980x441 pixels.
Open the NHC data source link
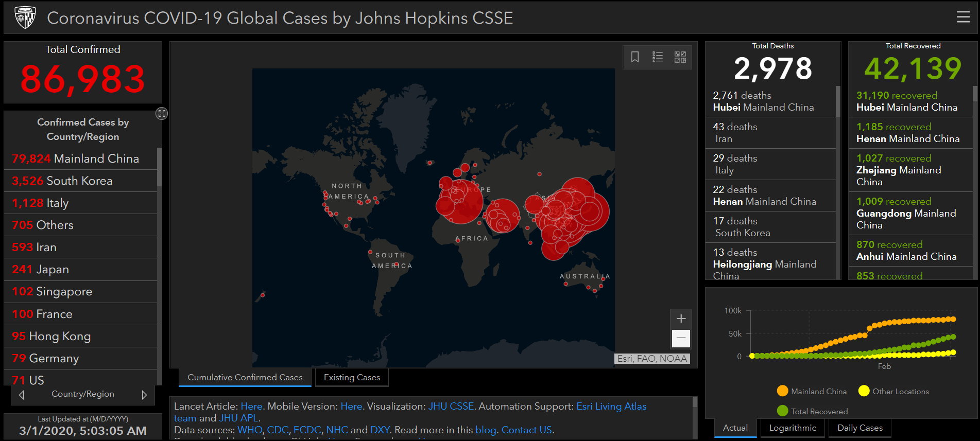(337, 430)
